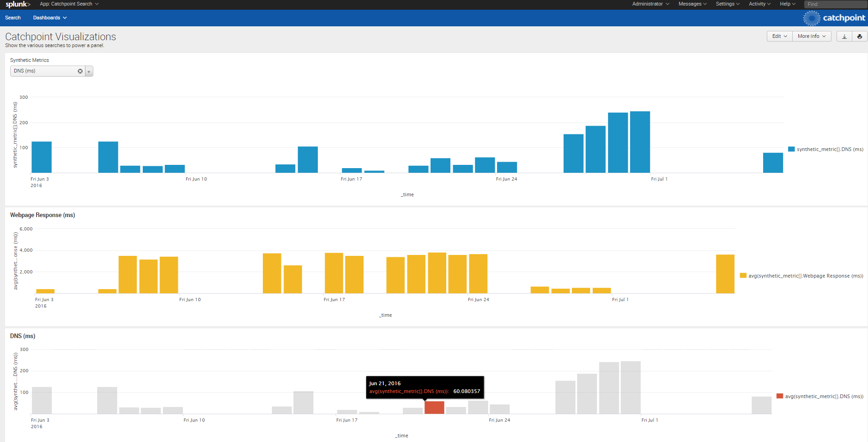Click the Webpage Response (ms) panel title
868x442 pixels.
[42, 215]
